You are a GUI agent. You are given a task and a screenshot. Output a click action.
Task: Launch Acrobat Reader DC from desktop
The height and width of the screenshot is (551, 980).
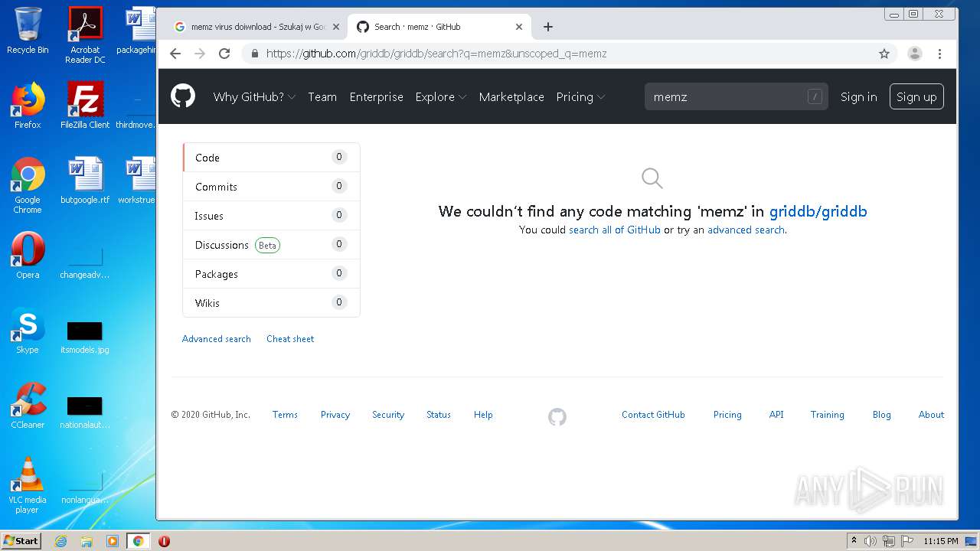(x=85, y=35)
